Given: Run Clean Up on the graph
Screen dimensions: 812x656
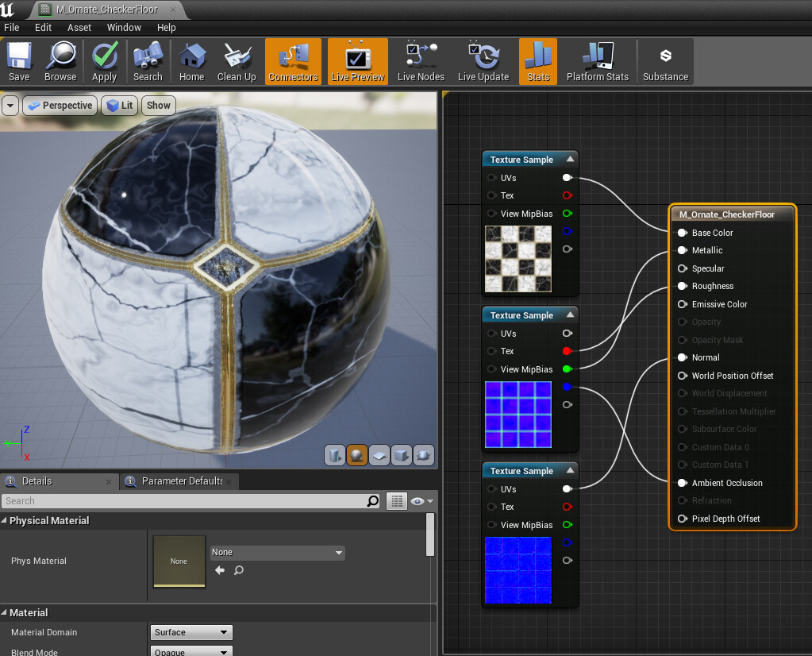Looking at the screenshot, I should click(x=237, y=62).
